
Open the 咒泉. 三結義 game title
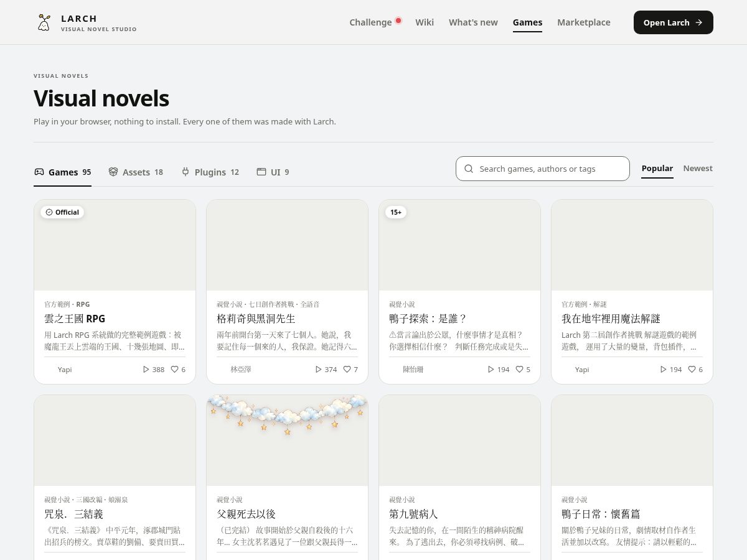click(x=73, y=514)
